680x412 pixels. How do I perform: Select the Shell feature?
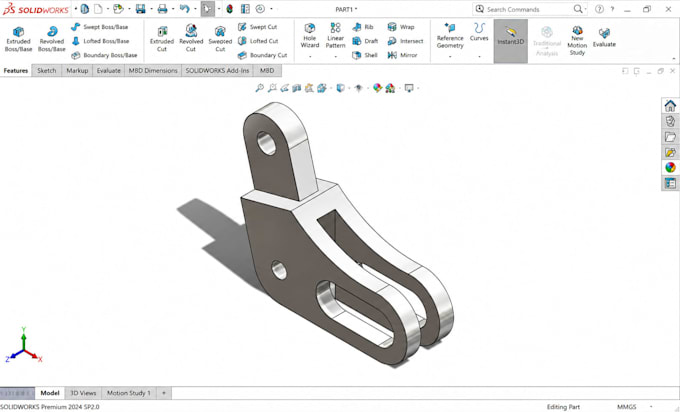click(365, 55)
